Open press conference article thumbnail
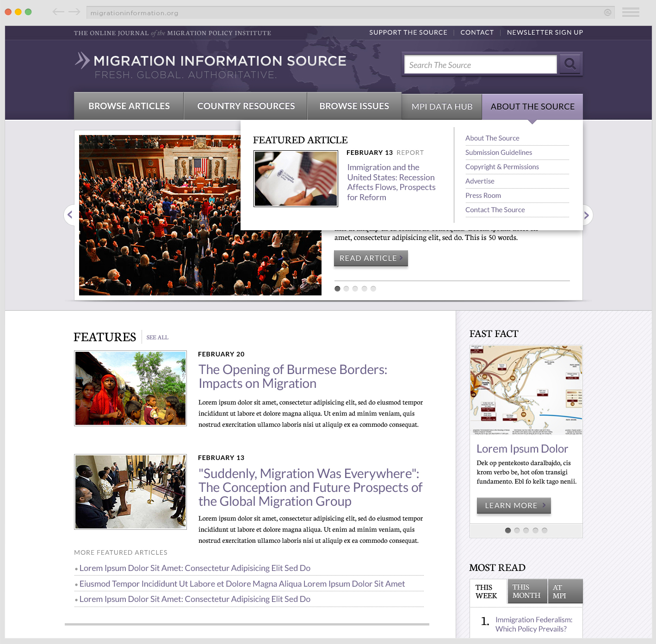Screen dimensions: 656x644 pyautogui.click(x=130, y=492)
